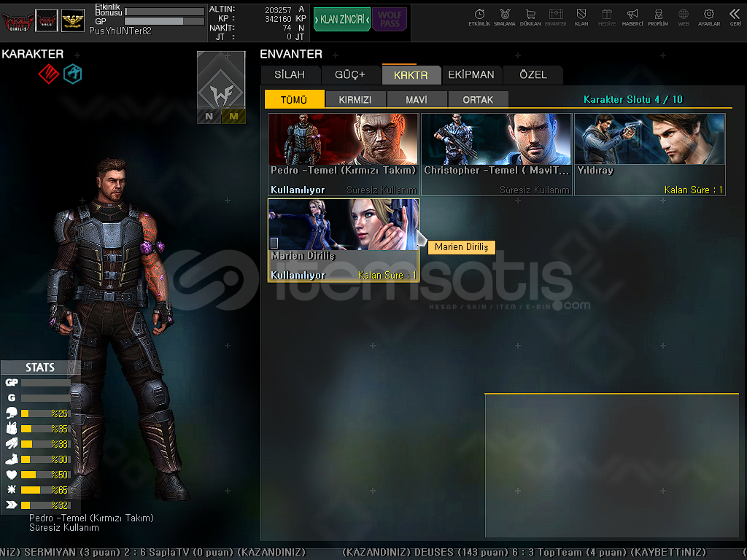Viewport: 747px width, 560px height.
Task: Open the Ayarlar settings gear
Action: (709, 17)
